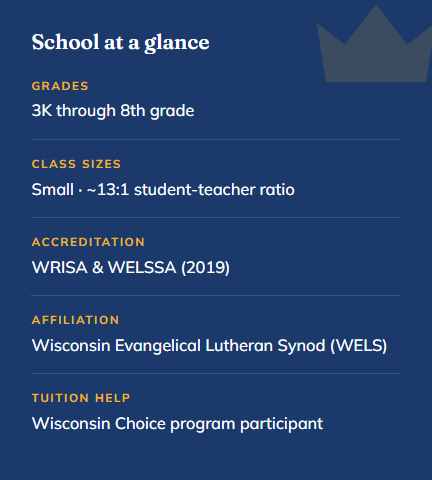This screenshot has width=432, height=480.
Task: Click the (2019) accreditation year
Action: tap(205, 268)
